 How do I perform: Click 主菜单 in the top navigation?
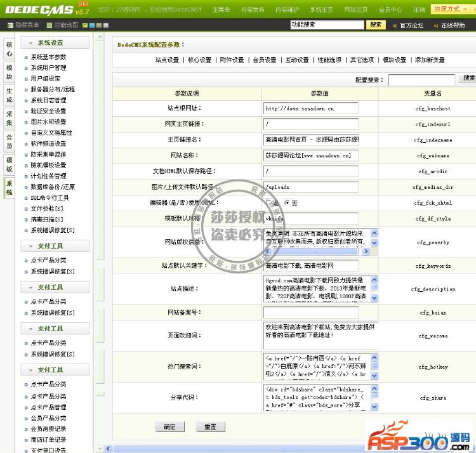point(221,10)
